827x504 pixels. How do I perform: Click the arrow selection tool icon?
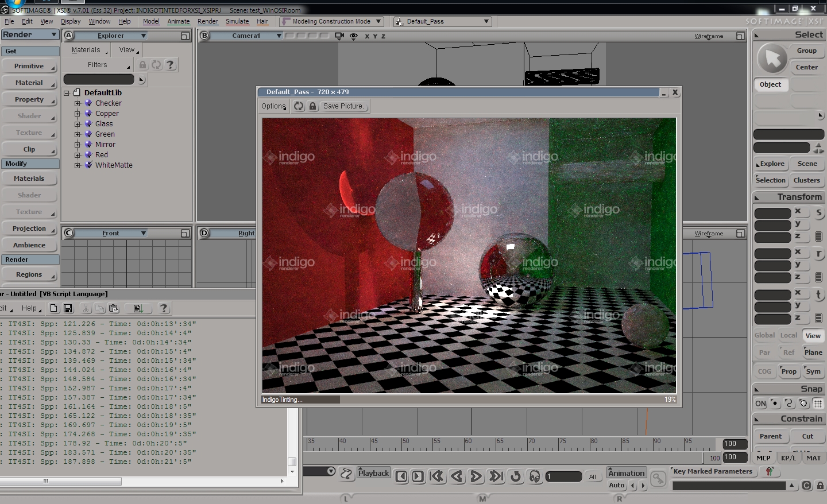[x=772, y=59]
